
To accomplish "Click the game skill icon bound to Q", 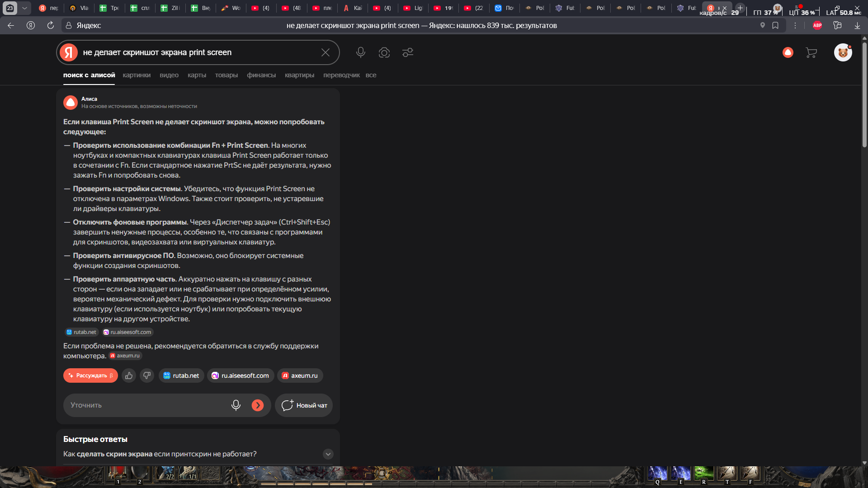I will (x=657, y=474).
